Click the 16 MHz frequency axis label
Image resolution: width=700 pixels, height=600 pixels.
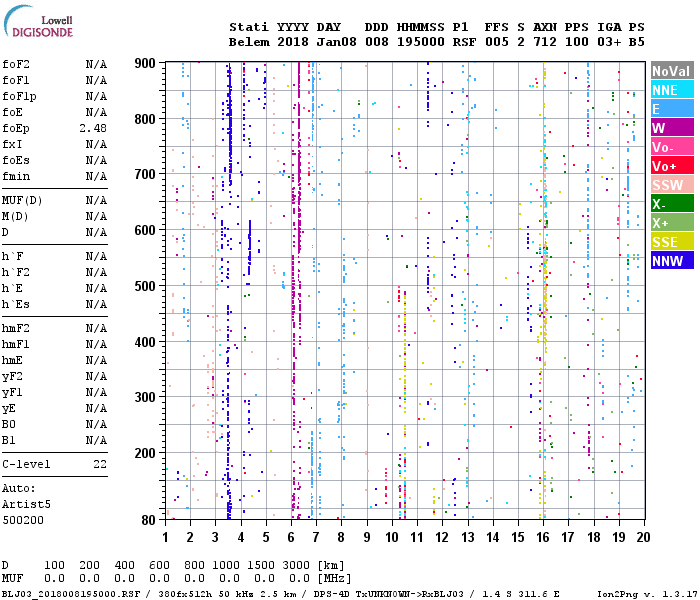[542, 537]
